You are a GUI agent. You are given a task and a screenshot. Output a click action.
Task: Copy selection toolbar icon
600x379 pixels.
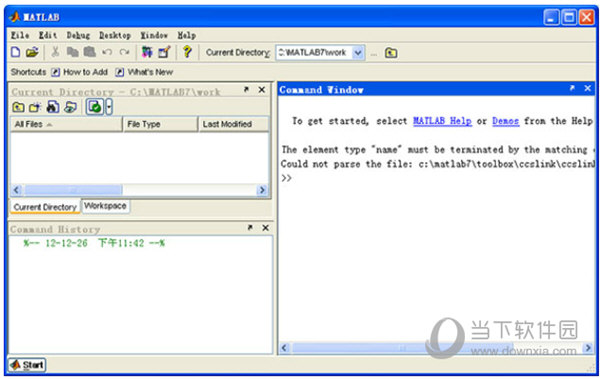pyautogui.click(x=72, y=52)
